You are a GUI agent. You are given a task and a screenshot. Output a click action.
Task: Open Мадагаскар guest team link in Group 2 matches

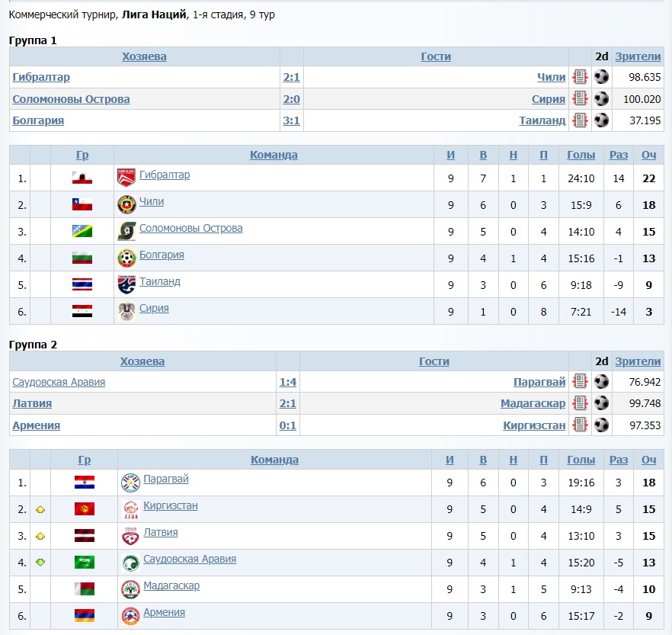[x=533, y=403]
